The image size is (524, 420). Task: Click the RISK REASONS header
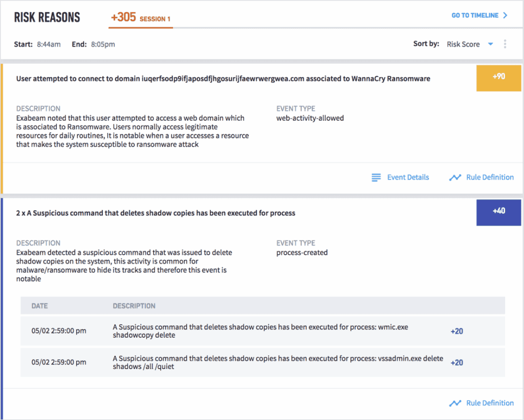tap(47, 17)
